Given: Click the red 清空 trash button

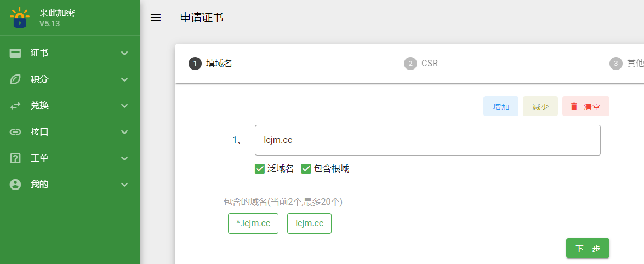Looking at the screenshot, I should (x=586, y=106).
